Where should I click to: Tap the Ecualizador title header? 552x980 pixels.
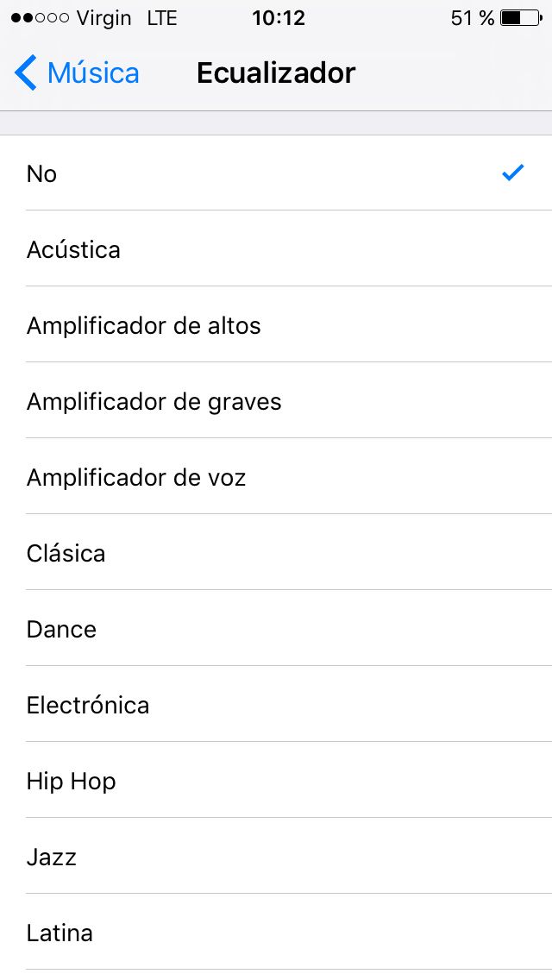[275, 73]
